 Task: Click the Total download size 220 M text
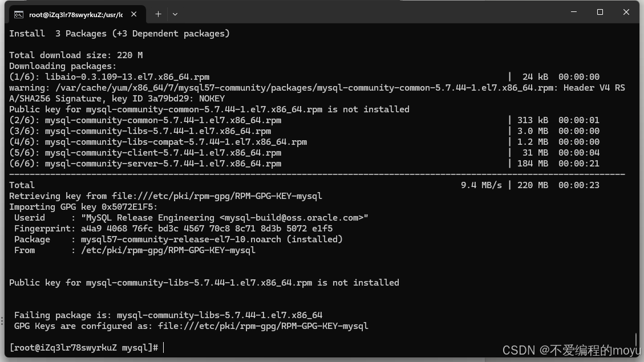coord(75,55)
